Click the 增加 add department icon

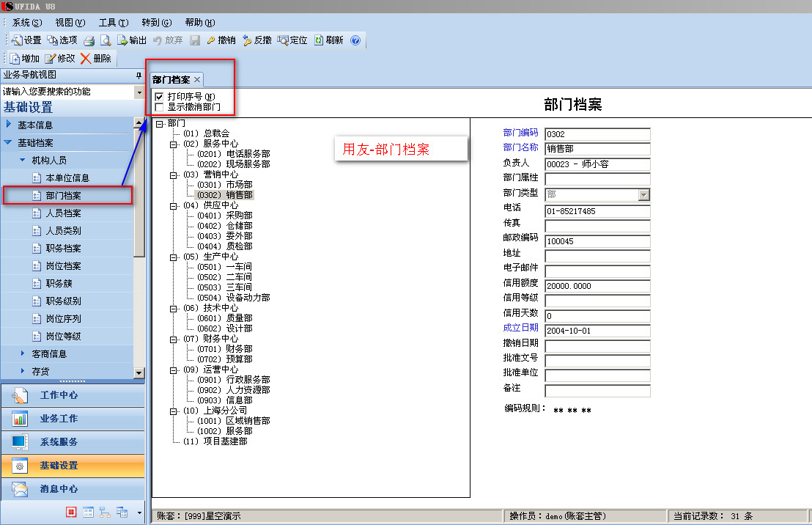[x=14, y=59]
